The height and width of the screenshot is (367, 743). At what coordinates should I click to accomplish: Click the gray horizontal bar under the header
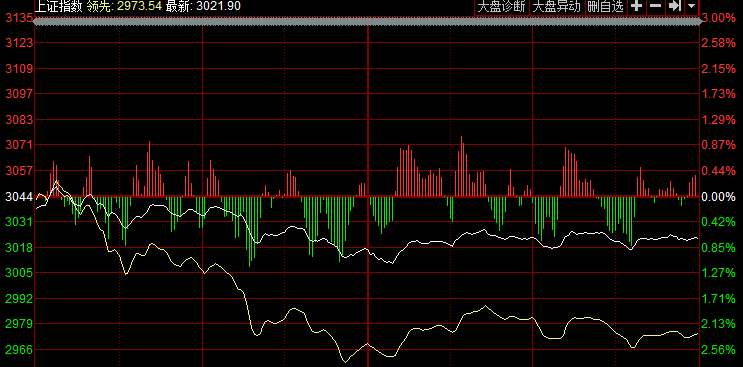click(367, 21)
